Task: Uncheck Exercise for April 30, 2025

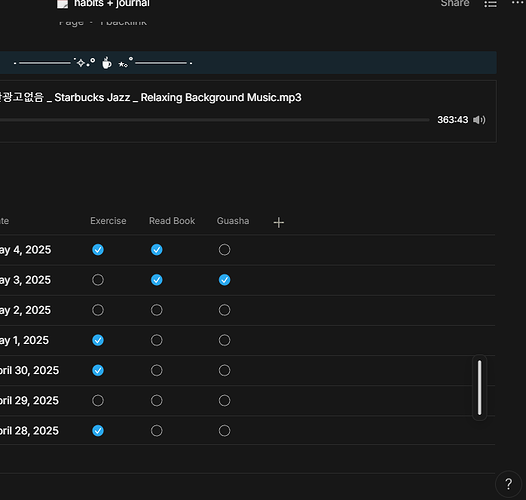Action: (98, 370)
